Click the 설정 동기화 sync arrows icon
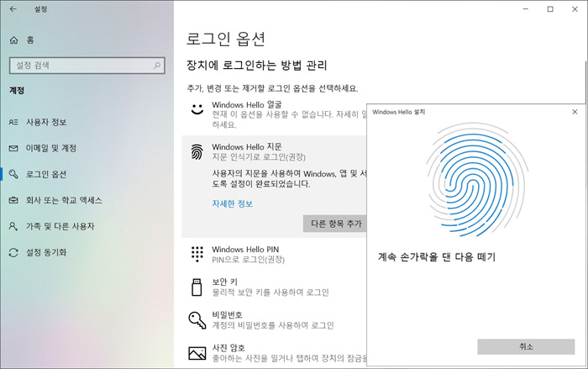The height and width of the screenshot is (369, 588). point(13,252)
